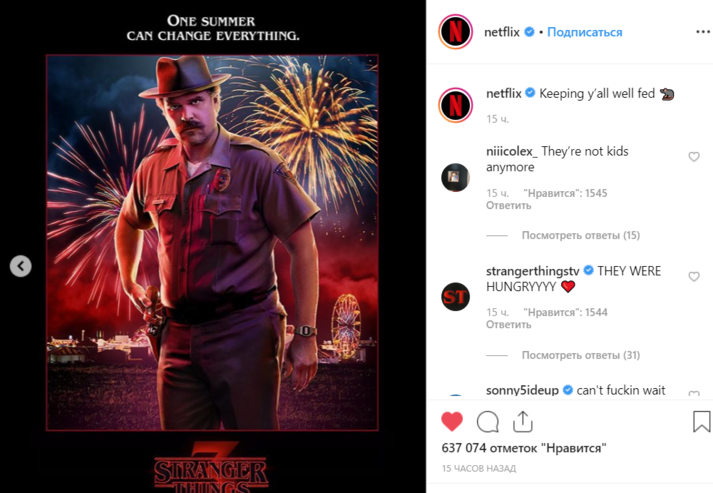
Task: Click the red heart like icon
Action: click(x=452, y=421)
